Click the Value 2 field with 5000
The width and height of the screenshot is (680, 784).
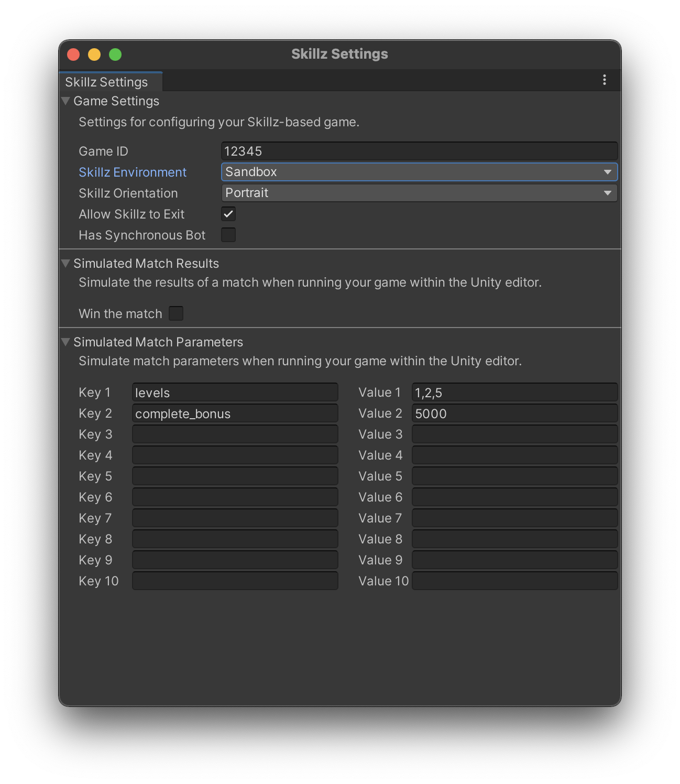tap(514, 413)
